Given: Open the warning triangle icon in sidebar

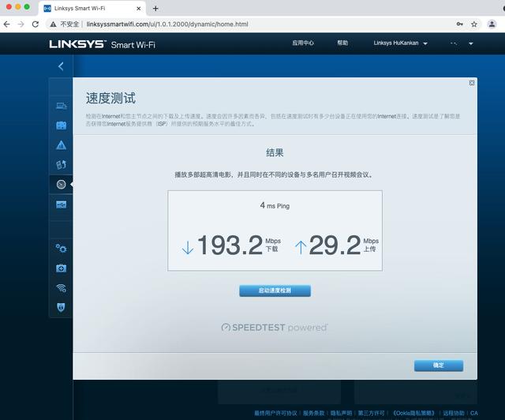Looking at the screenshot, I should (x=61, y=145).
